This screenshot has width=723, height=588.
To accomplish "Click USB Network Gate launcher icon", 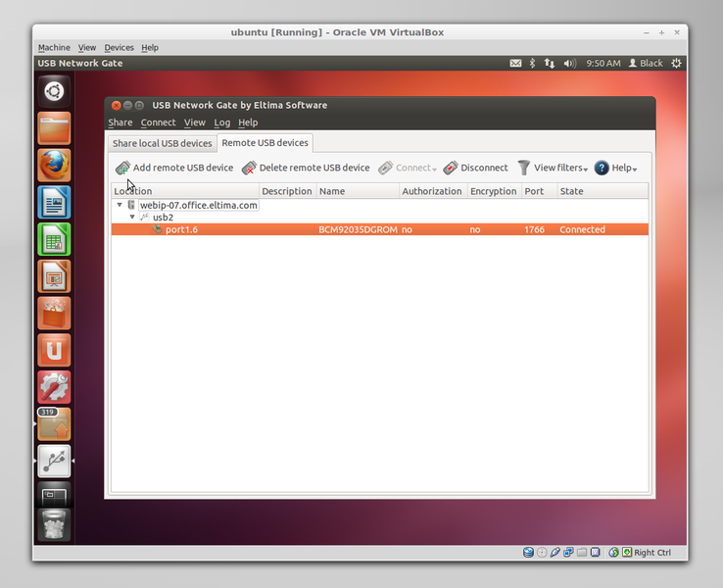I will click(x=55, y=461).
